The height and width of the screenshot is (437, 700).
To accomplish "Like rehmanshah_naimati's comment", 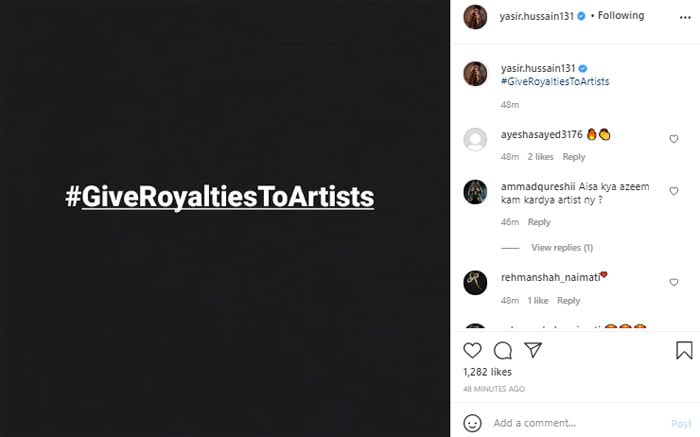I will click(x=674, y=283).
